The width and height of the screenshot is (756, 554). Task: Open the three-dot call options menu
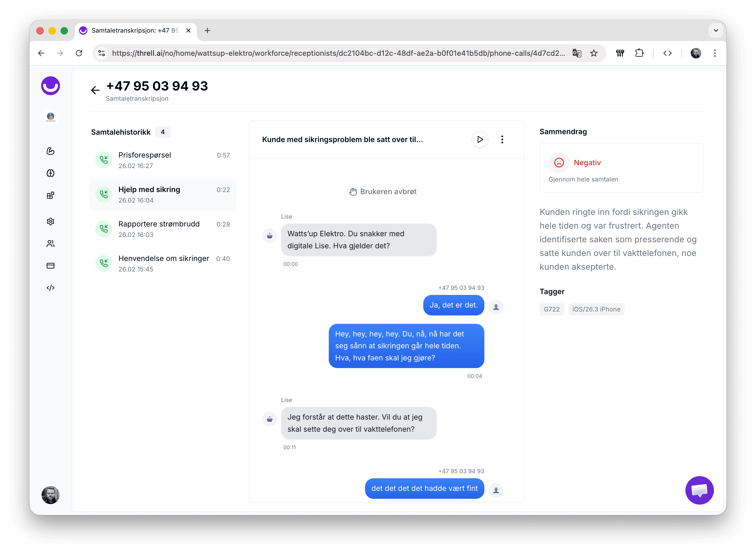(502, 139)
